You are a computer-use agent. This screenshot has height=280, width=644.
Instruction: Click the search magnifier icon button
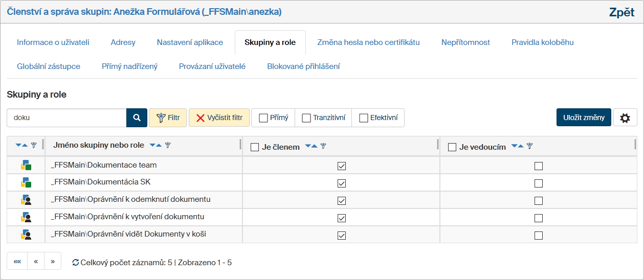click(137, 118)
